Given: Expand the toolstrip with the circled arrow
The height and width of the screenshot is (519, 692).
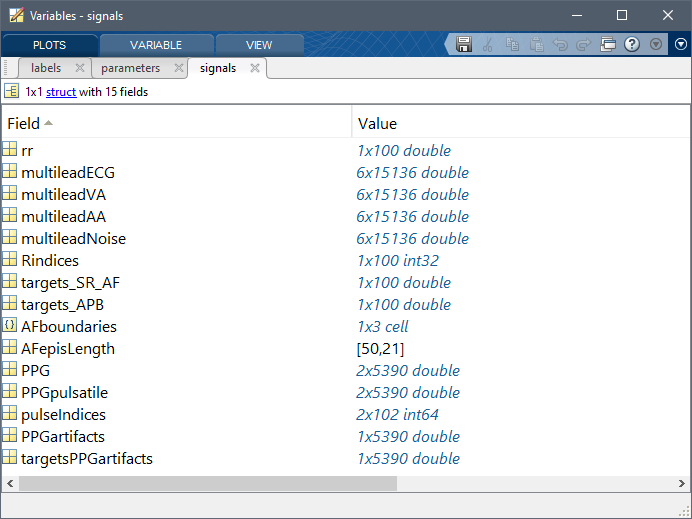Looking at the screenshot, I should [x=680, y=44].
